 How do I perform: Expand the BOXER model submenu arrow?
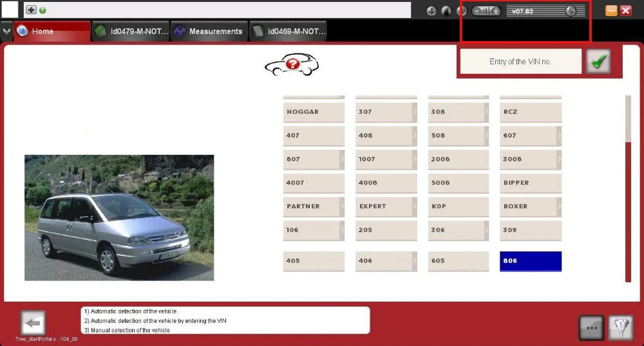pyautogui.click(x=558, y=206)
